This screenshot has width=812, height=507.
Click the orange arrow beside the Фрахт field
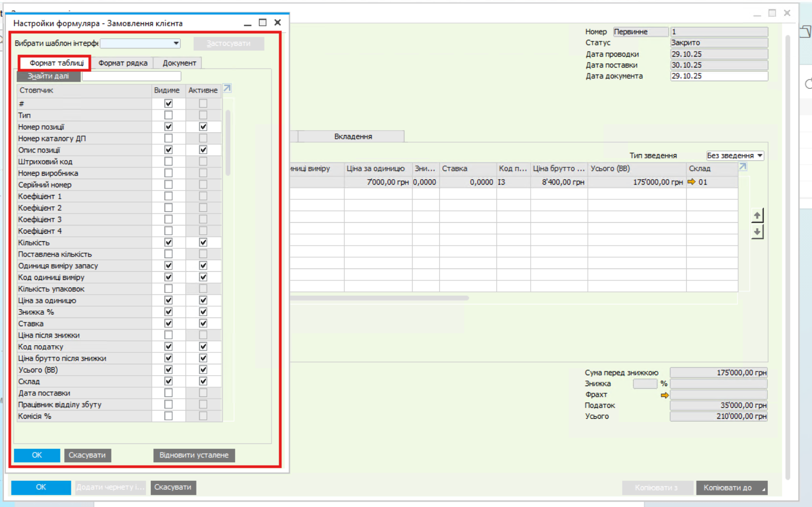pyautogui.click(x=665, y=395)
